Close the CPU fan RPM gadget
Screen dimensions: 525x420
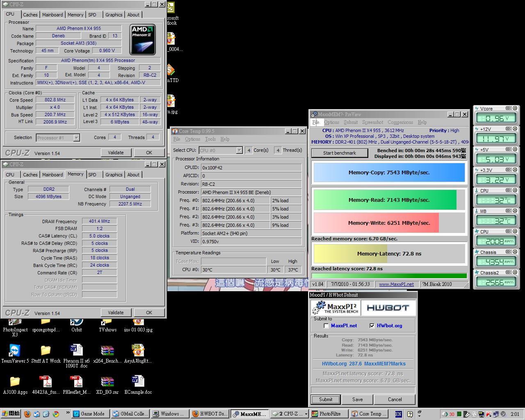coord(515,231)
